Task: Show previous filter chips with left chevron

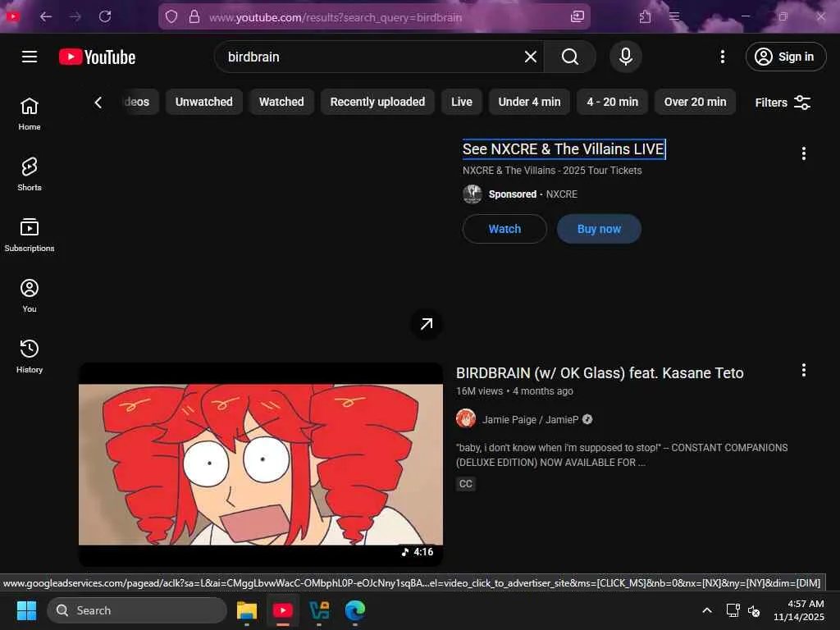Action: (98, 103)
